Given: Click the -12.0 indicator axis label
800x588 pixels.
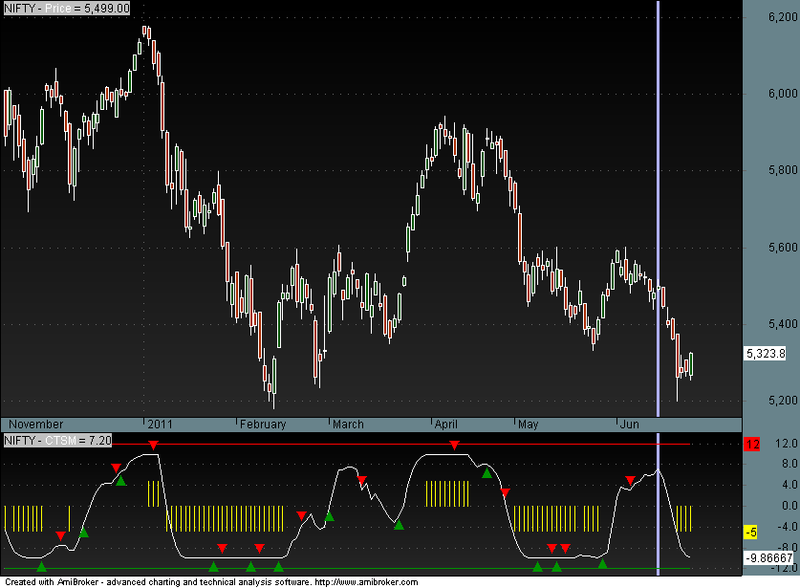Looking at the screenshot, I should click(x=786, y=568).
